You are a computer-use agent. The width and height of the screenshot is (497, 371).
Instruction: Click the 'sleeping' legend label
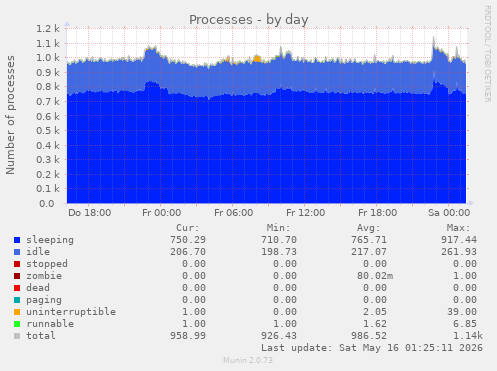[x=50, y=240]
